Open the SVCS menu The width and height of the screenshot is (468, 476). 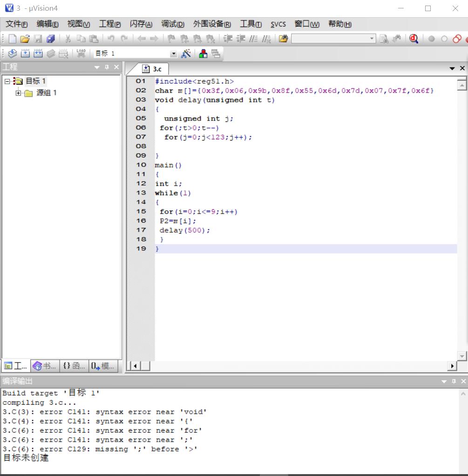tap(278, 24)
